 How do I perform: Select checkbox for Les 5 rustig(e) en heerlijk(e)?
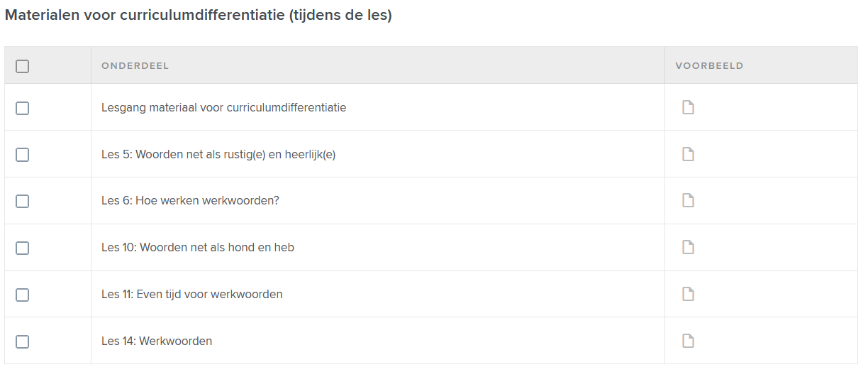(23, 155)
